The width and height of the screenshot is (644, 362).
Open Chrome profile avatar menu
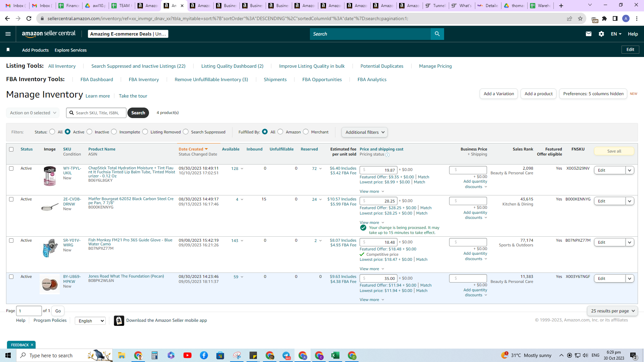pyautogui.click(x=626, y=18)
